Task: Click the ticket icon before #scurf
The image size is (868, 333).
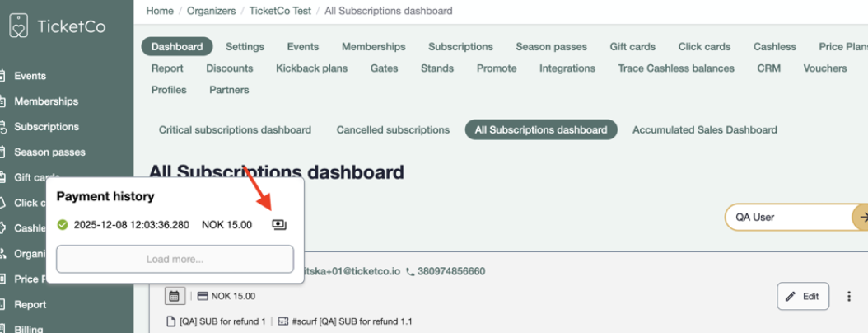Action: click(x=283, y=321)
